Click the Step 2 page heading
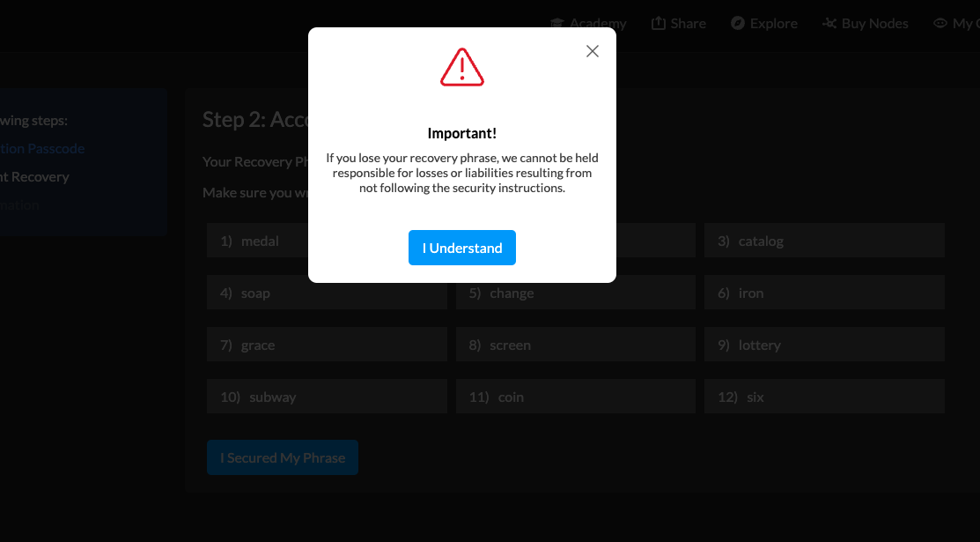This screenshot has width=980, height=542. tap(255, 119)
